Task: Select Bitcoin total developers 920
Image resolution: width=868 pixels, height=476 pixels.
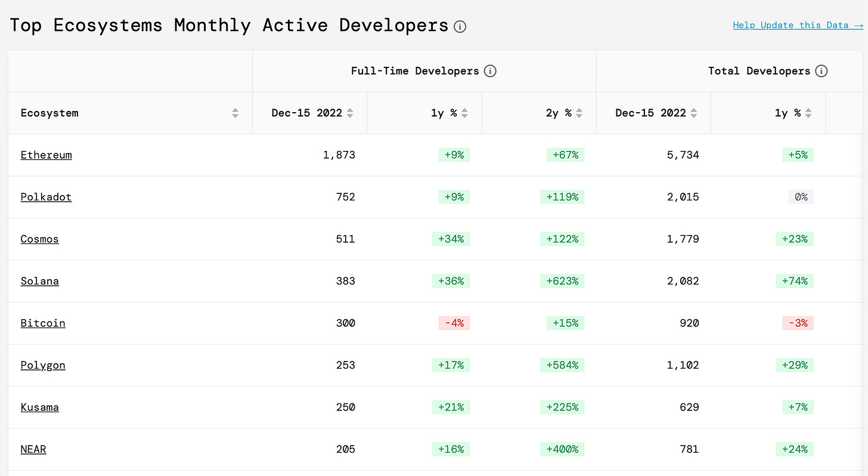Action: 689,323
